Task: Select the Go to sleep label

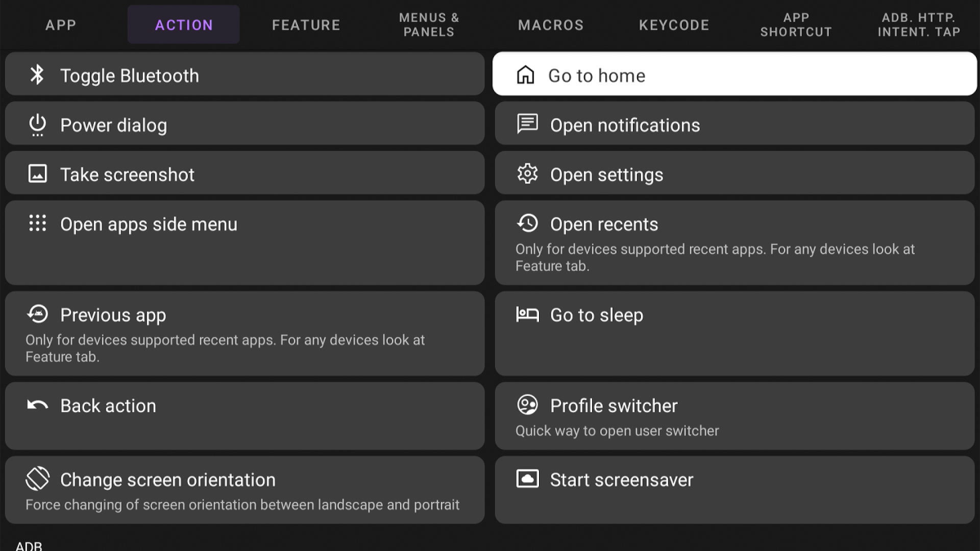Action: click(597, 315)
